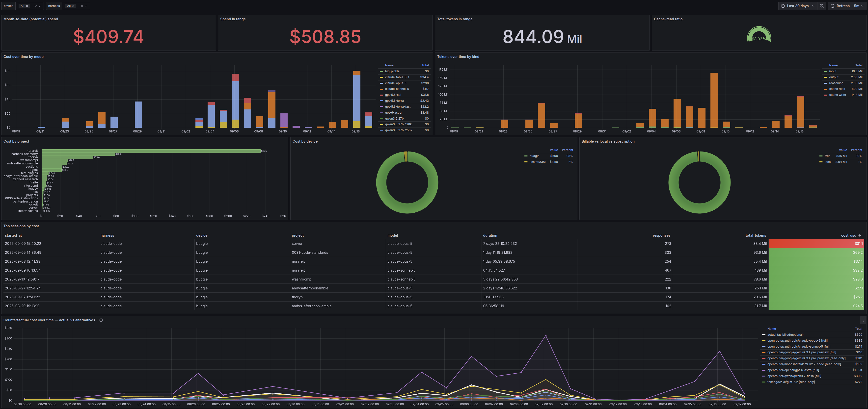Clear all values in the harness variable
Screen dimensions: 868x409
click(81, 6)
